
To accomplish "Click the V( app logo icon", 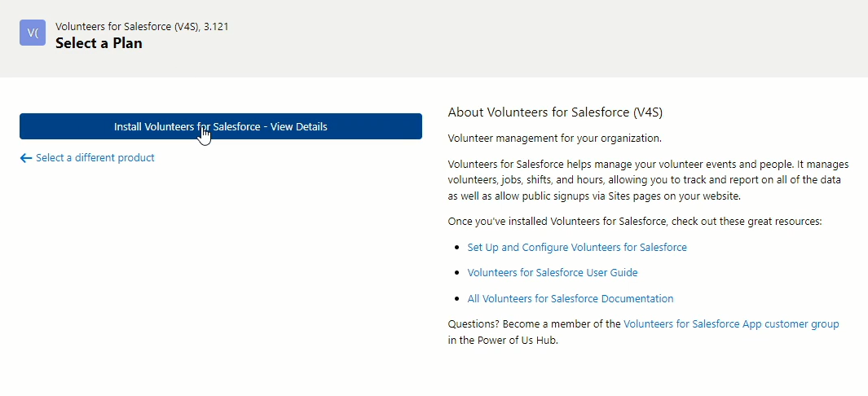I will (x=33, y=33).
